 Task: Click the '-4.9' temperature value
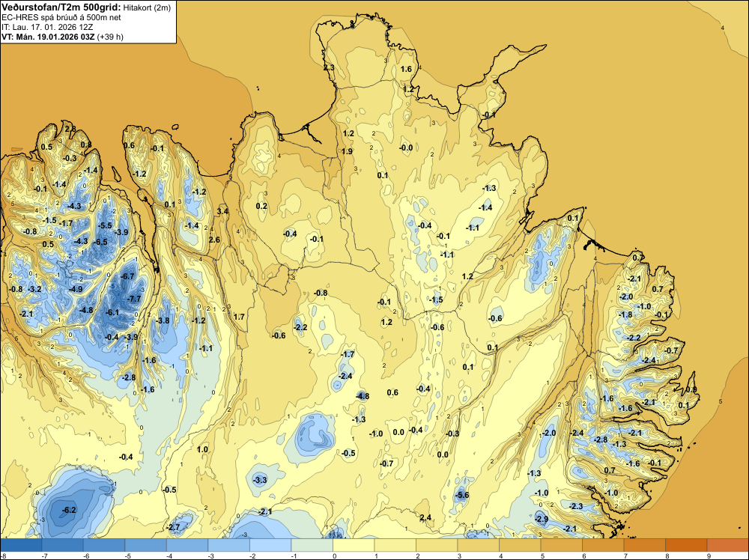[x=76, y=289]
